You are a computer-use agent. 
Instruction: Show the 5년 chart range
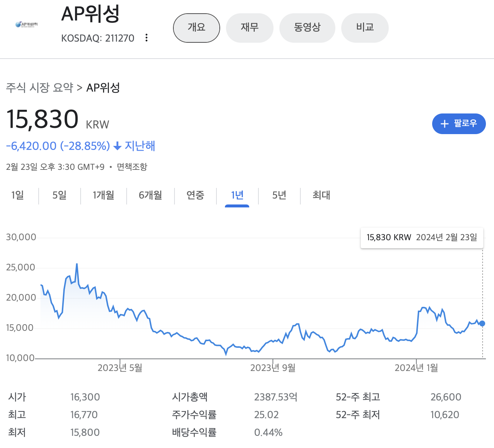click(x=279, y=195)
